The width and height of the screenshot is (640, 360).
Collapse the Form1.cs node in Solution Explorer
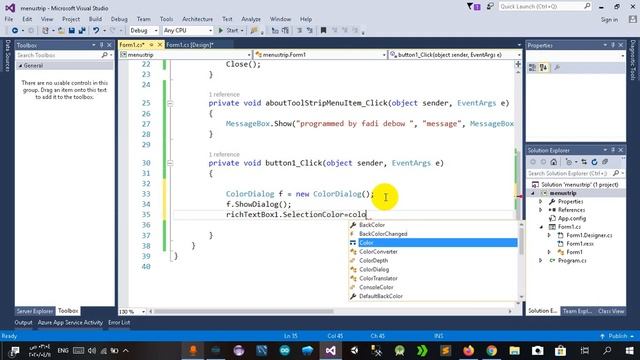tap(542, 227)
